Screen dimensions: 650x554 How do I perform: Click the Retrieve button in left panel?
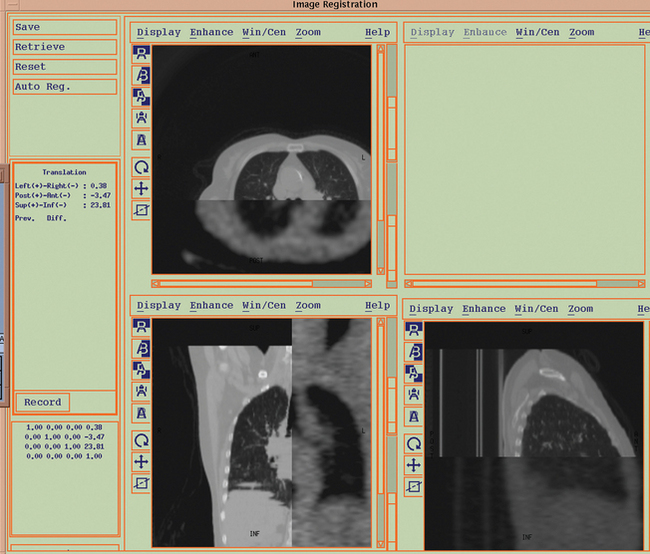[x=63, y=47]
